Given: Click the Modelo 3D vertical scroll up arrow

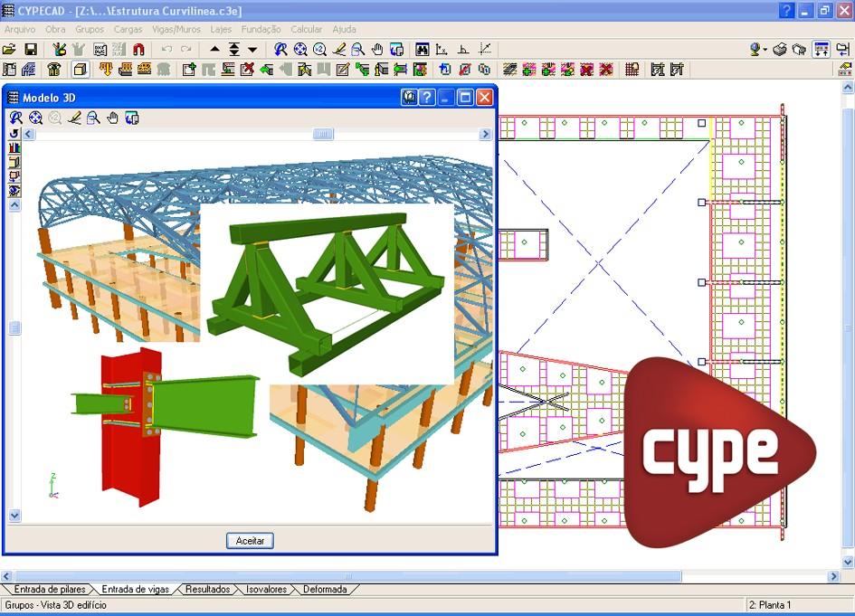Looking at the screenshot, I should (x=14, y=205).
